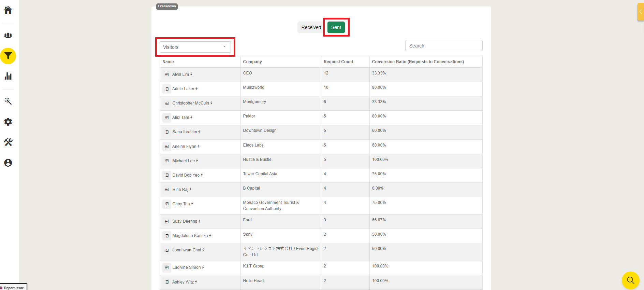644x290 pixels.
Task: Select the EventRegist Co., Ltd. company cell
Action: (281, 252)
